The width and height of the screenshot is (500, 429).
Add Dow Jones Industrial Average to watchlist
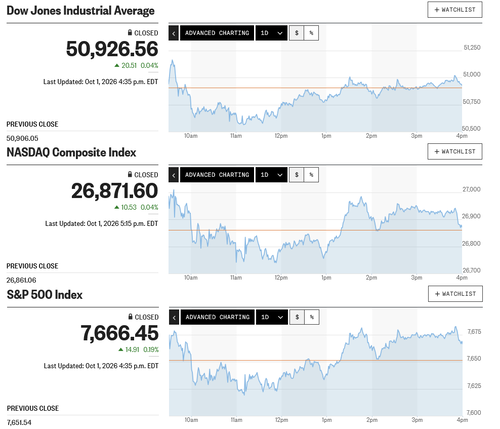click(x=455, y=10)
